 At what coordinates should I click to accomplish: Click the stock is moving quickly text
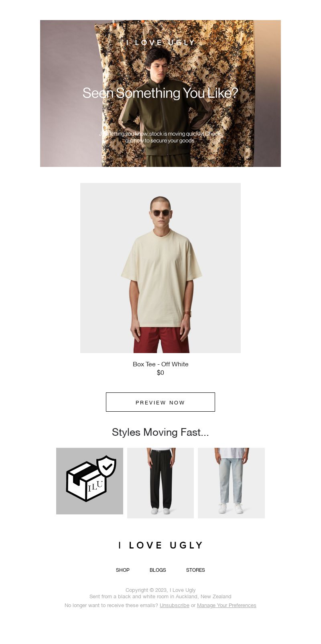160,137
